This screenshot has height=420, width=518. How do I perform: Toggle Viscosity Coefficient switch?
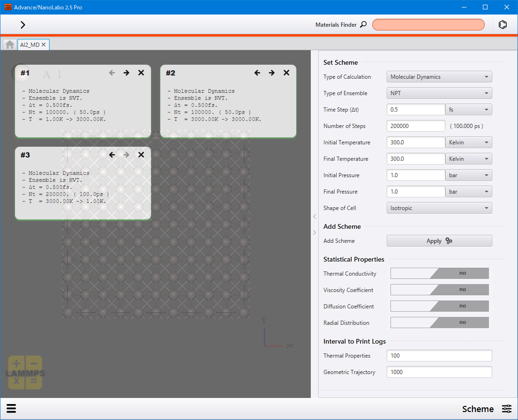(x=439, y=290)
